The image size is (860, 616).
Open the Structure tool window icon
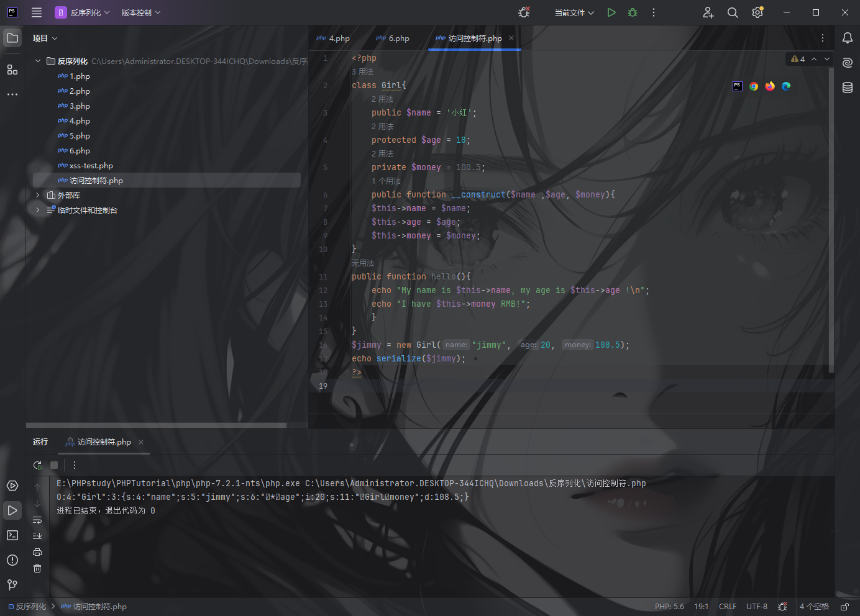[x=12, y=70]
